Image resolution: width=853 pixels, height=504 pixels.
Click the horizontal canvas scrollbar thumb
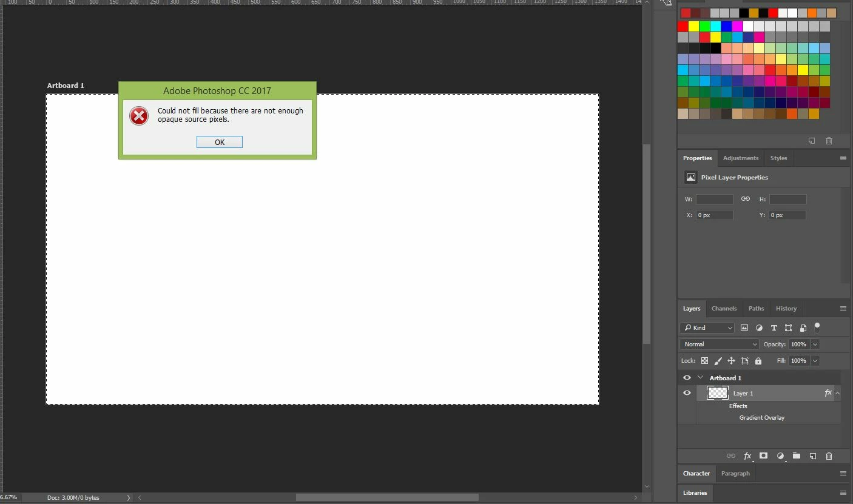click(x=387, y=497)
